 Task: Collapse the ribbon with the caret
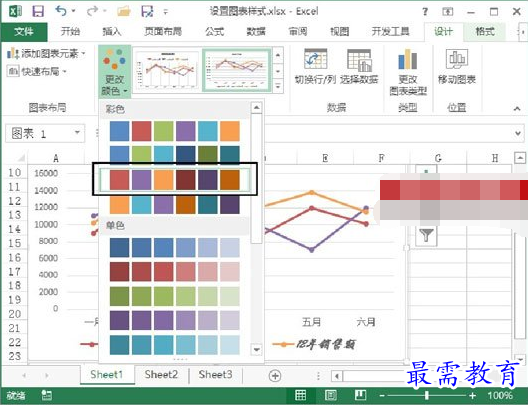click(517, 108)
